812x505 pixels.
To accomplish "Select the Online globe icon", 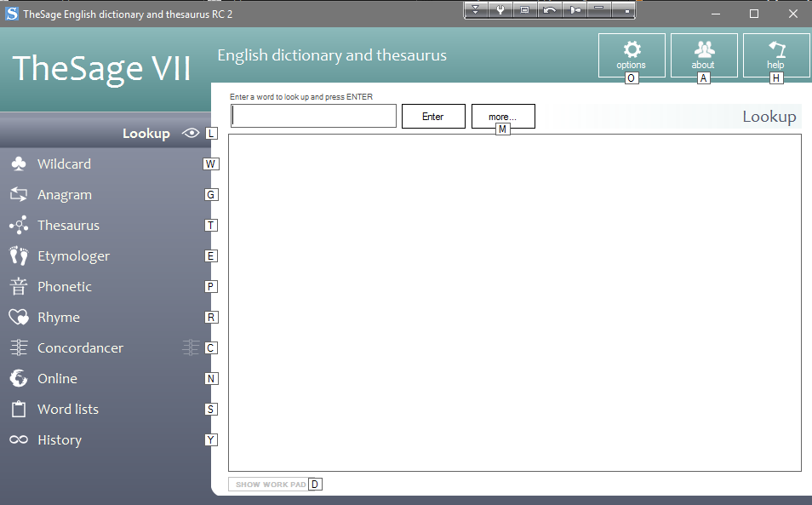I will [x=19, y=379].
